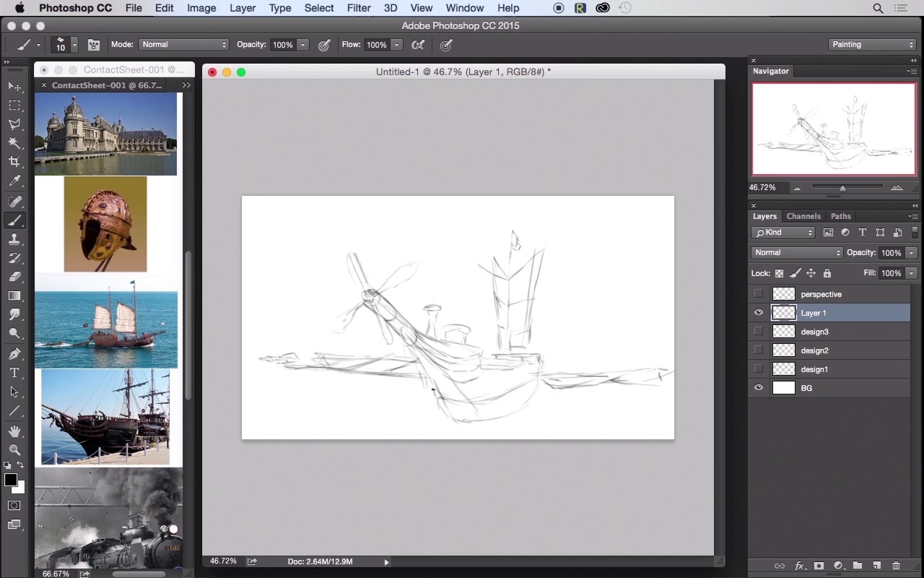This screenshot has height=578, width=924.
Task: Select the Clone Stamp tool
Action: 14,239
